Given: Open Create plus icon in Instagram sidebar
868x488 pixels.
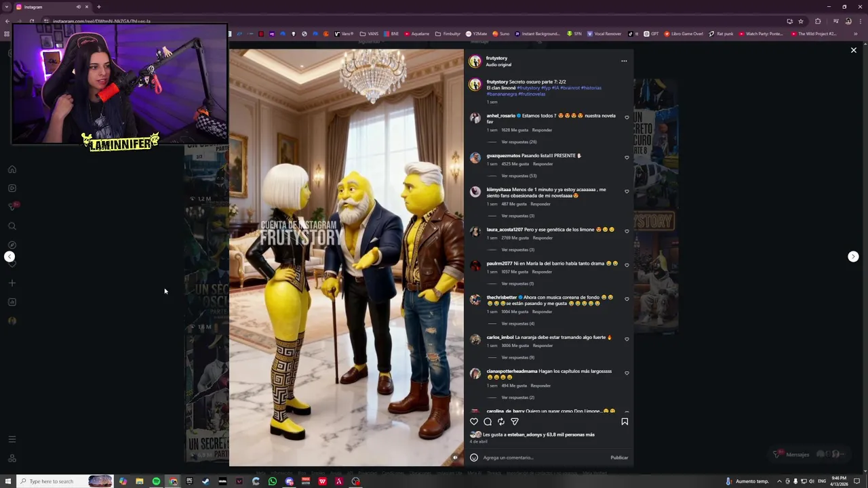Looking at the screenshot, I should pos(12,283).
